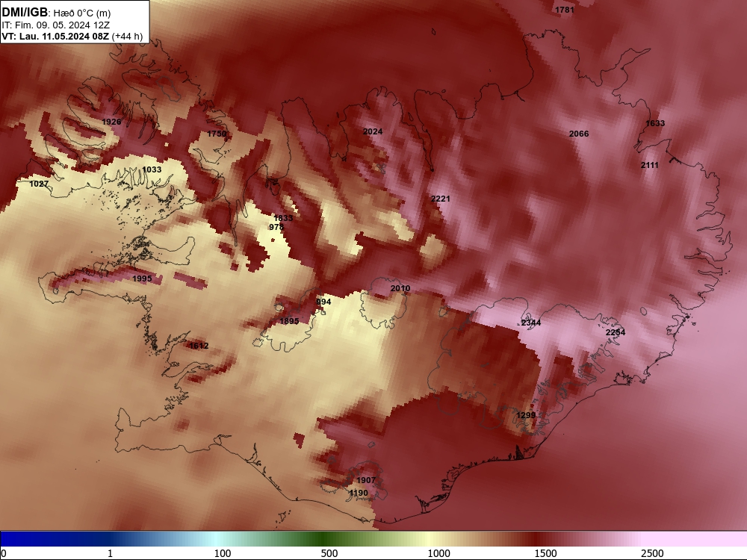This screenshot has height=560, width=747.
Task: Click the '500' label on the color scale
Action: pyautogui.click(x=329, y=553)
